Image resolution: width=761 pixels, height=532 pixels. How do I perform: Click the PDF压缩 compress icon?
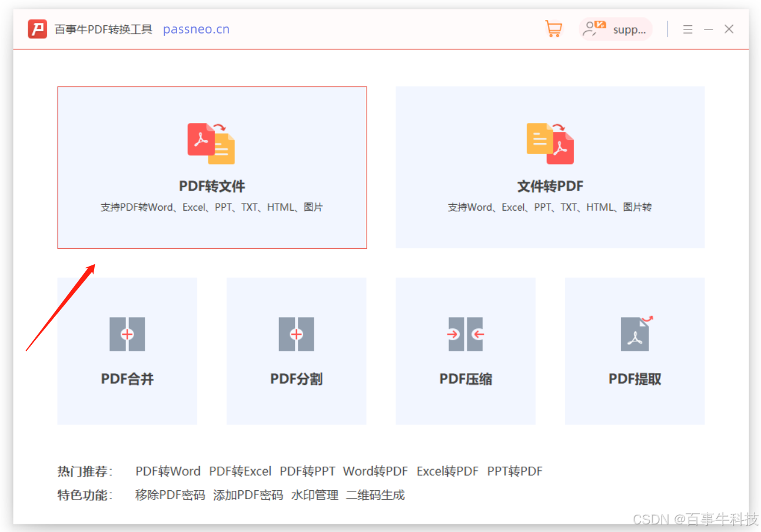pyautogui.click(x=466, y=334)
